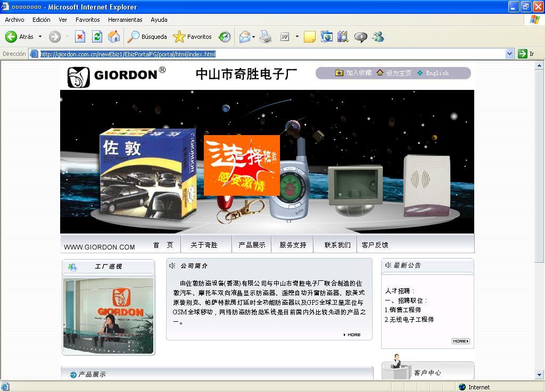Image resolution: width=545 pixels, height=392 pixels.
Task: Click the MORE button under 最新公告
Action: tap(461, 341)
